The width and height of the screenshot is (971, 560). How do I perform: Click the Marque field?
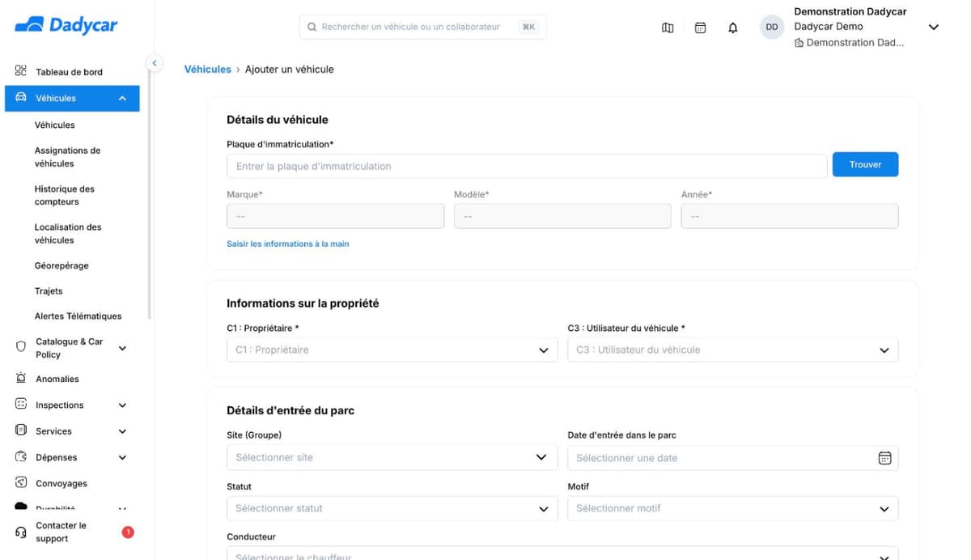(x=335, y=216)
